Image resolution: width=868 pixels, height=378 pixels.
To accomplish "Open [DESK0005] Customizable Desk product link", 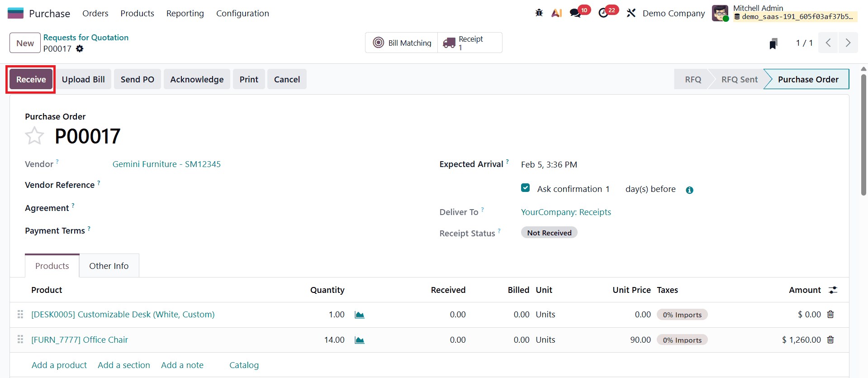I will [x=123, y=314].
